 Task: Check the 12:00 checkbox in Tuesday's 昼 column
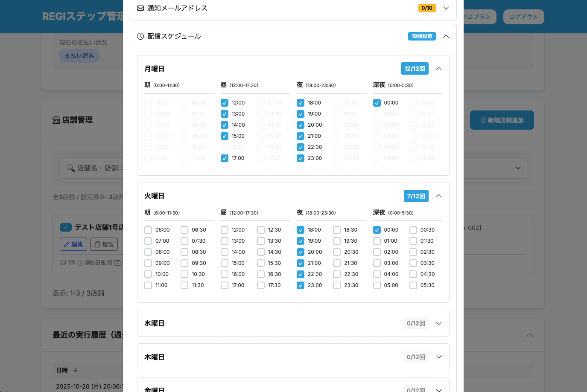tap(225, 229)
